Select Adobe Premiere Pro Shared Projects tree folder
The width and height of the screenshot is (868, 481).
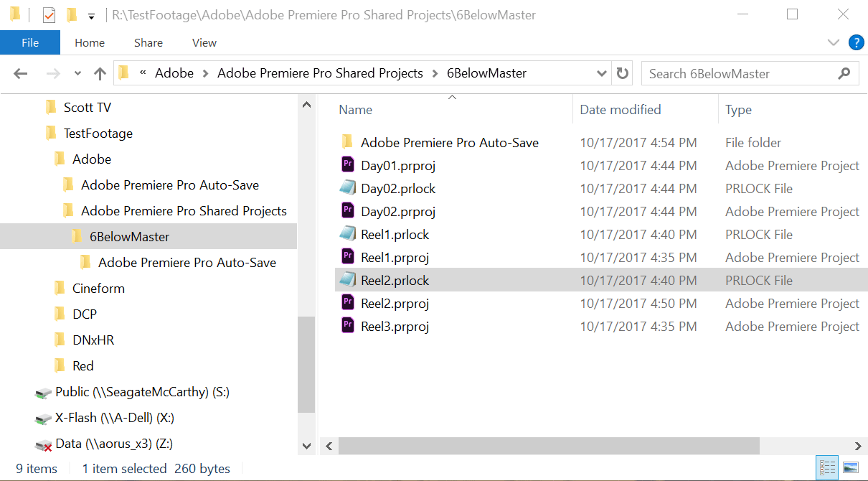[x=184, y=211]
